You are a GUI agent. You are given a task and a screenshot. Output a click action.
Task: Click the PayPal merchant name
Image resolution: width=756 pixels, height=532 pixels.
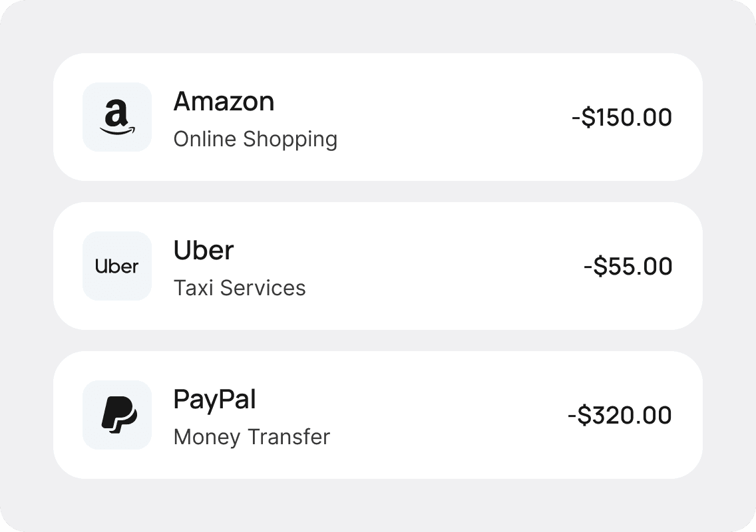(214, 400)
